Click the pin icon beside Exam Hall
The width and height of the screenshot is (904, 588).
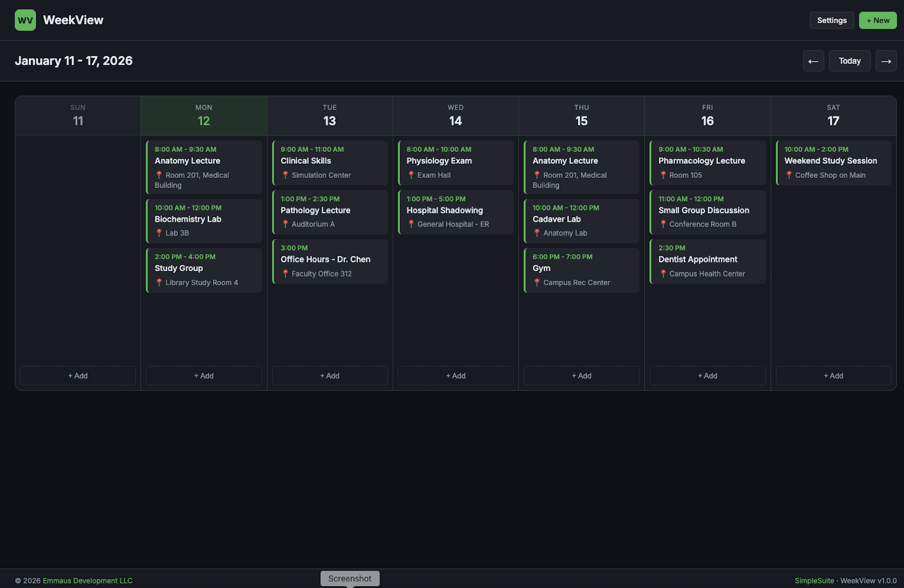(x=411, y=175)
